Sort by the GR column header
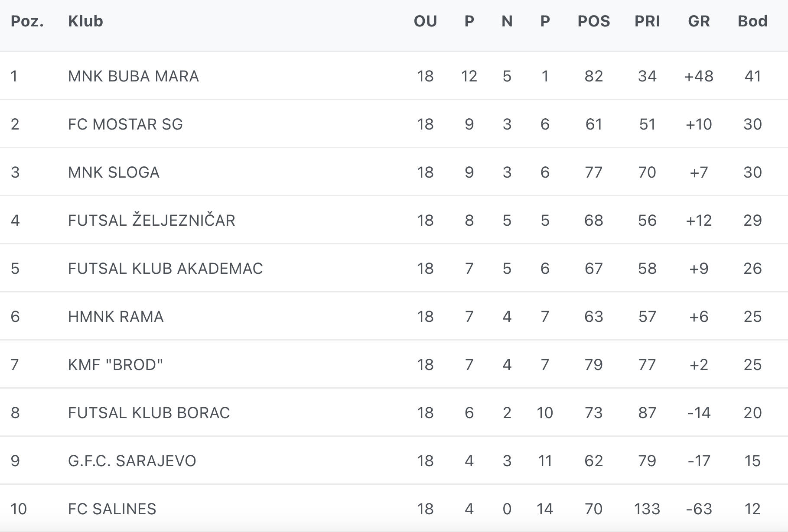 point(699,21)
